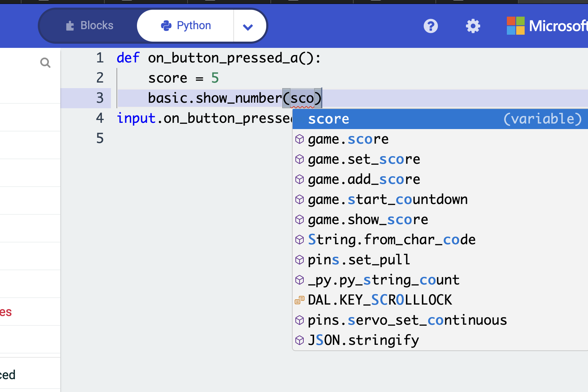Viewport: 588px width, 392px height.
Task: Select Python mode on the editor switch
Action: tap(193, 25)
